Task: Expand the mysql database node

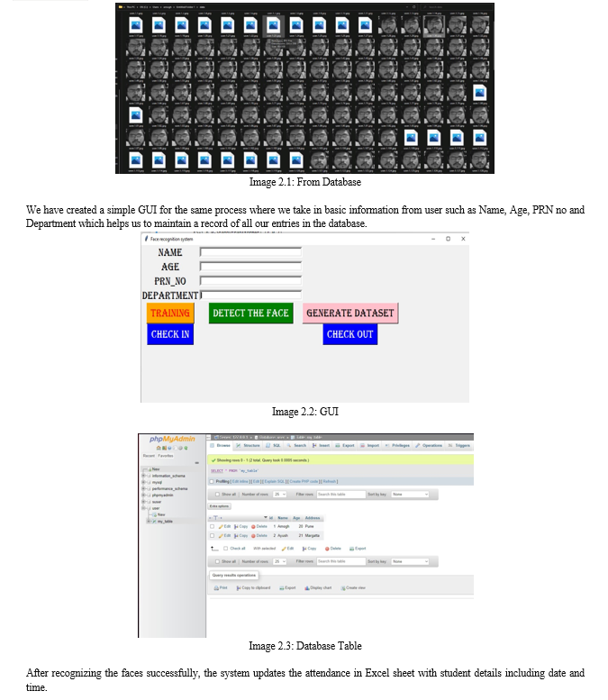Action: tap(144, 483)
